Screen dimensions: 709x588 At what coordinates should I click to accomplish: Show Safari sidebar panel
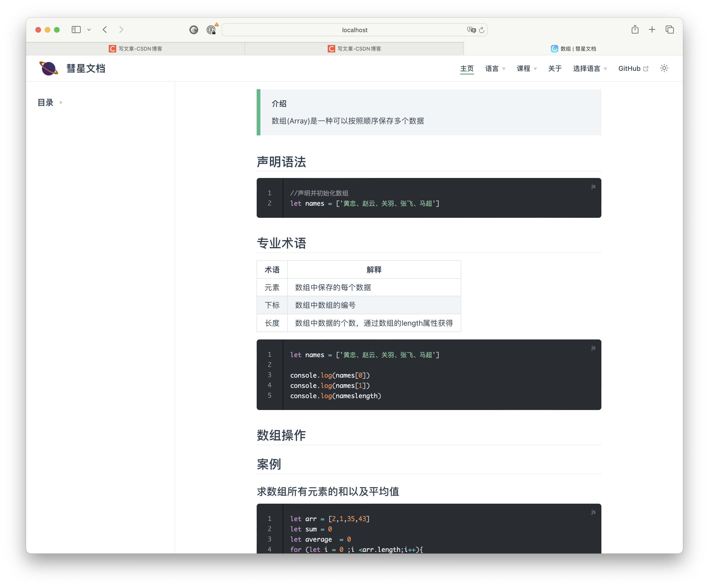(76, 30)
